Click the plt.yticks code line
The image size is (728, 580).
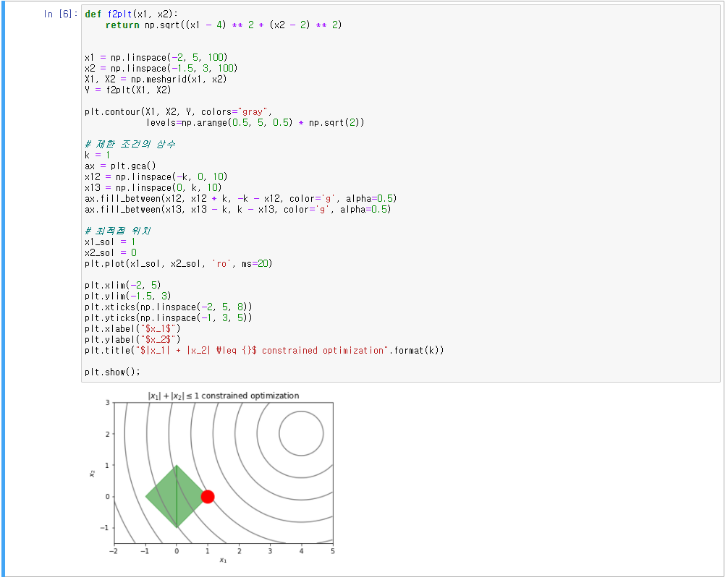(x=169, y=317)
